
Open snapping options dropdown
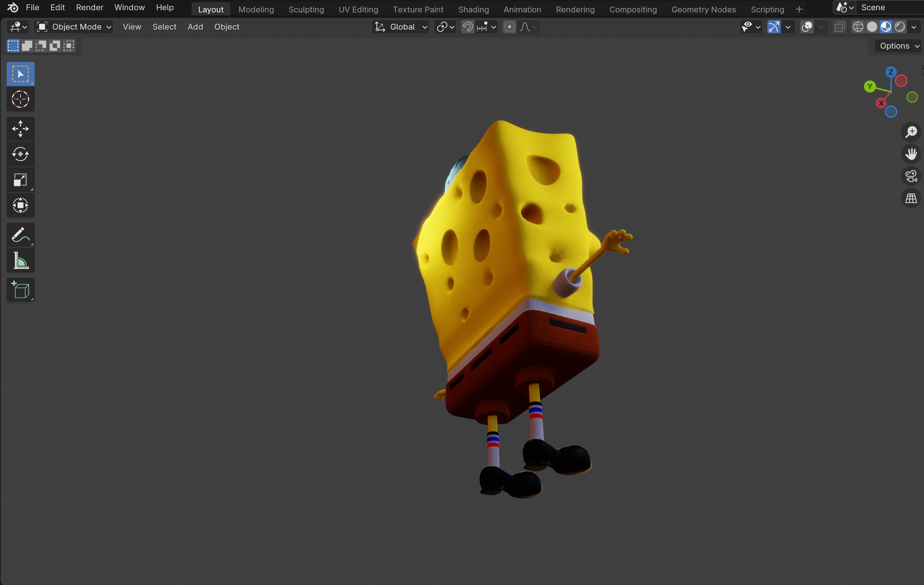(487, 27)
